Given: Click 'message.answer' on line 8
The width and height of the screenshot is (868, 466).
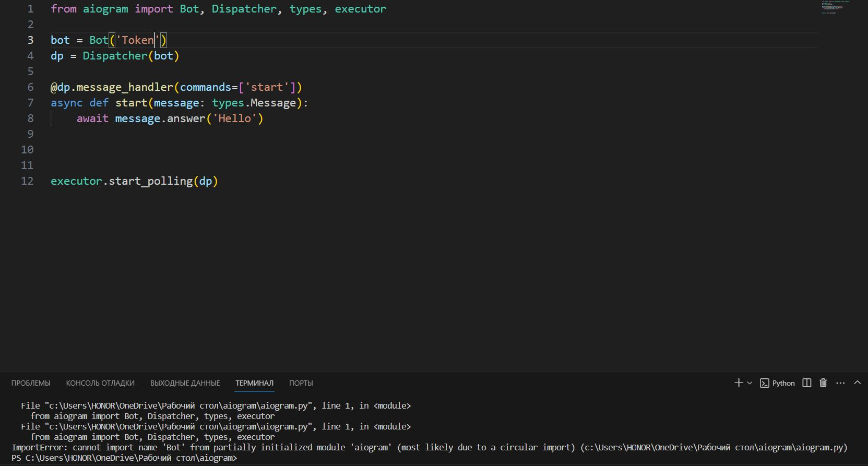Looking at the screenshot, I should tap(160, 118).
